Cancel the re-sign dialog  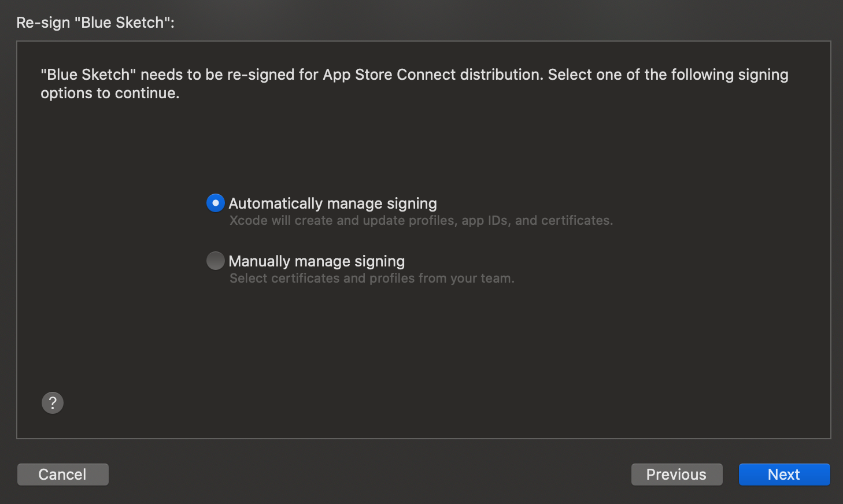(62, 475)
